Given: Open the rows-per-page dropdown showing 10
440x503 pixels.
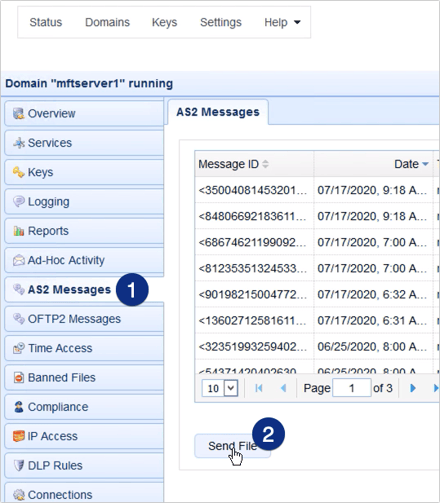Looking at the screenshot, I should coord(220,388).
